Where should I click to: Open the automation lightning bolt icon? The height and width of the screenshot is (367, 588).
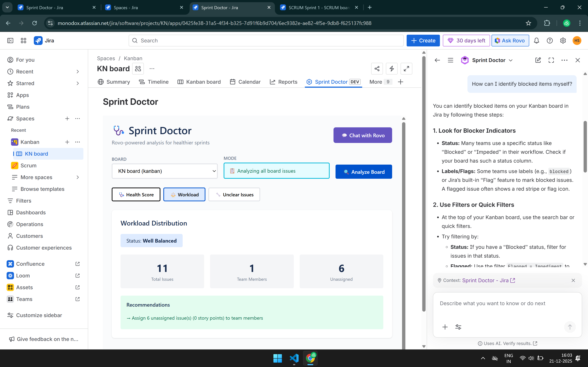pyautogui.click(x=391, y=69)
